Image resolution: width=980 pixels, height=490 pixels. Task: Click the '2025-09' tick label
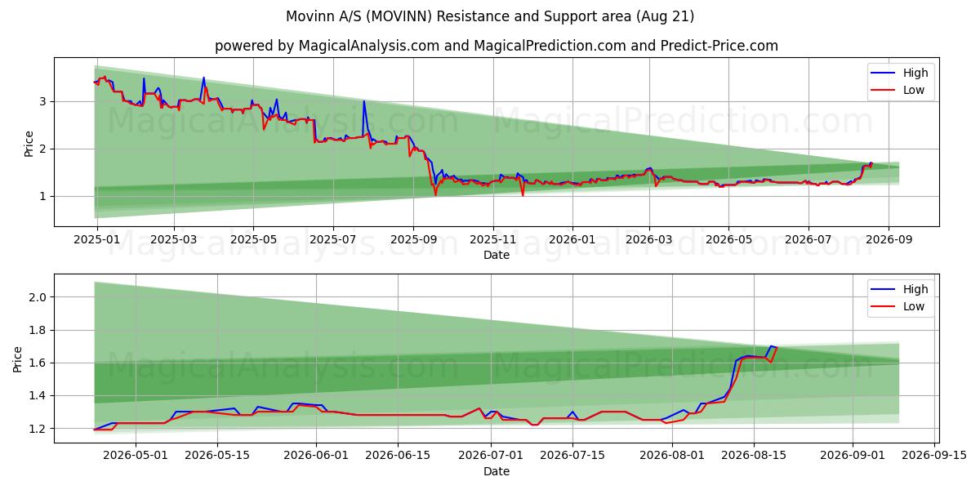point(412,239)
